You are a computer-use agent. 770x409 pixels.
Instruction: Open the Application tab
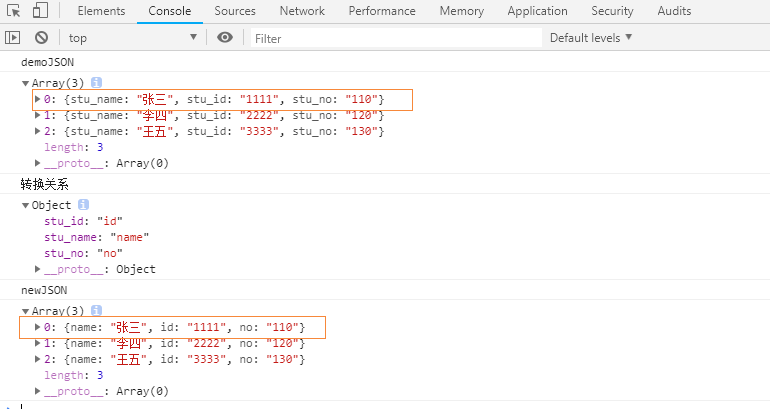537,11
